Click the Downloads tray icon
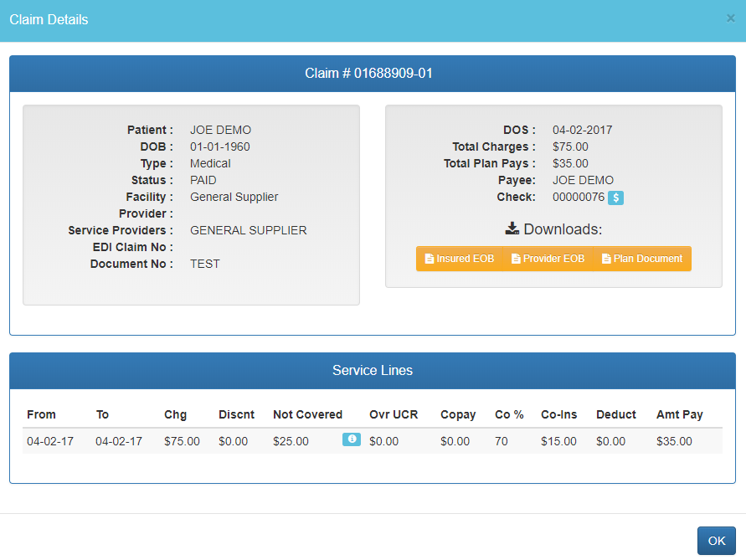The width and height of the screenshot is (746, 560). click(x=512, y=229)
